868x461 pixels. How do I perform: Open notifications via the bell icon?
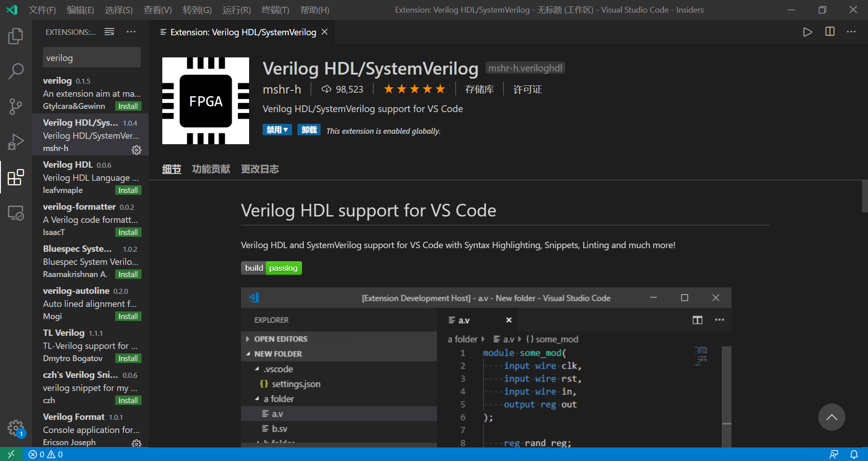[854, 454]
